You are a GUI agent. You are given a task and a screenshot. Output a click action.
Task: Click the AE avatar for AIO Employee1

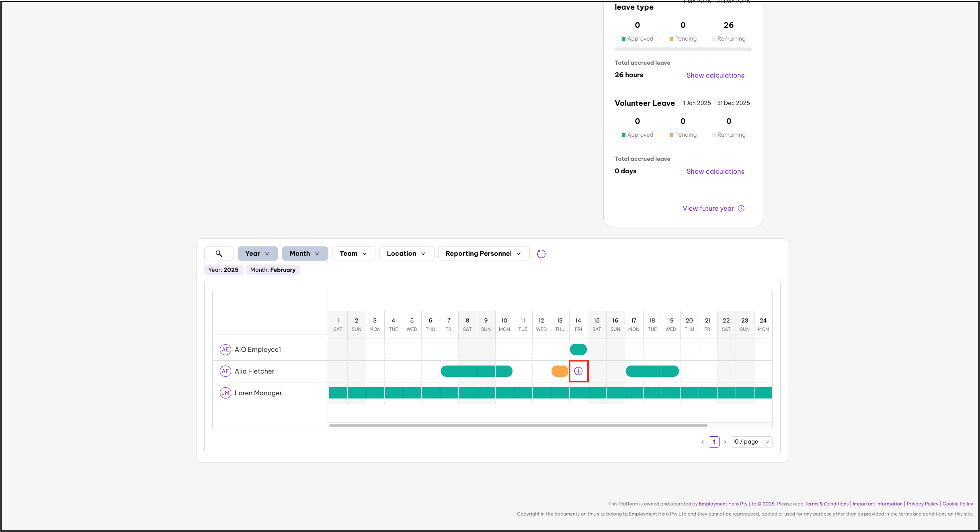pyautogui.click(x=225, y=349)
